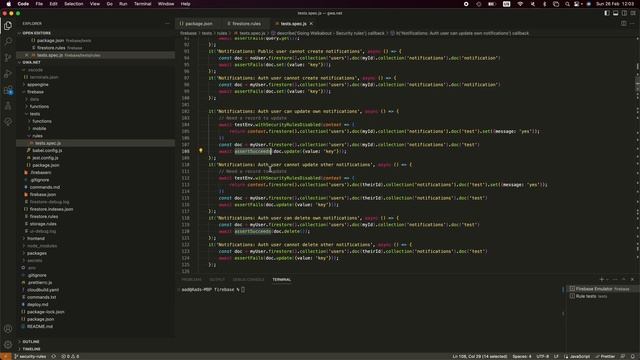
Task: Toggle secondary sidebar layout icon
Action: click(624, 13)
